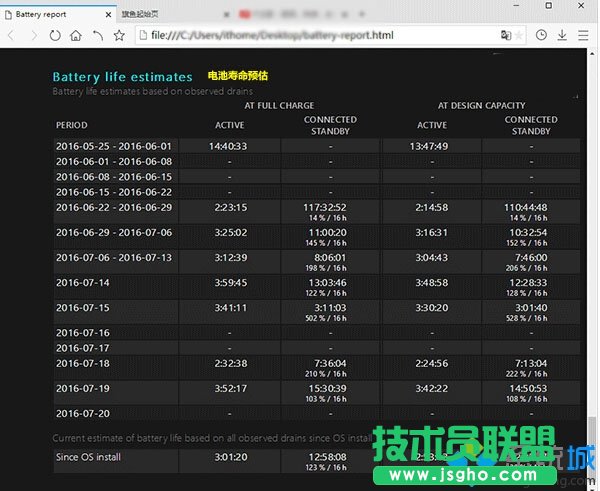Select the 2016-07-18 row label
The height and width of the screenshot is (491, 600).
(83, 363)
